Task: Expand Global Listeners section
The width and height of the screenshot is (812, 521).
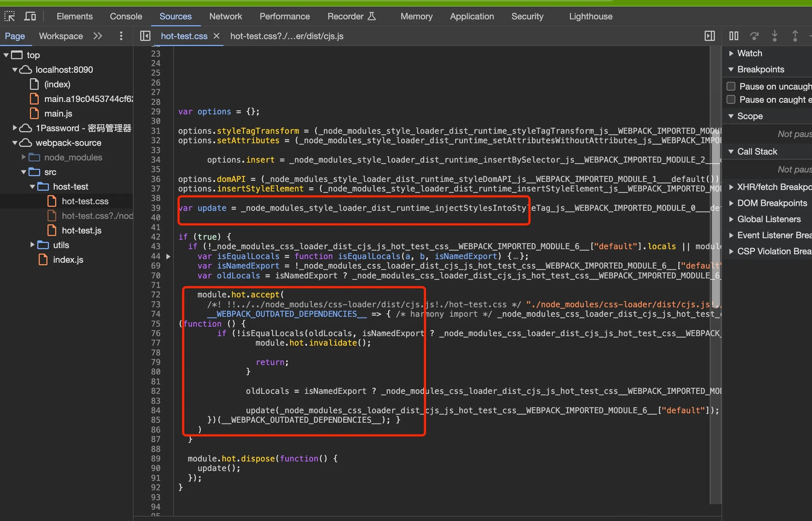Action: [731, 219]
